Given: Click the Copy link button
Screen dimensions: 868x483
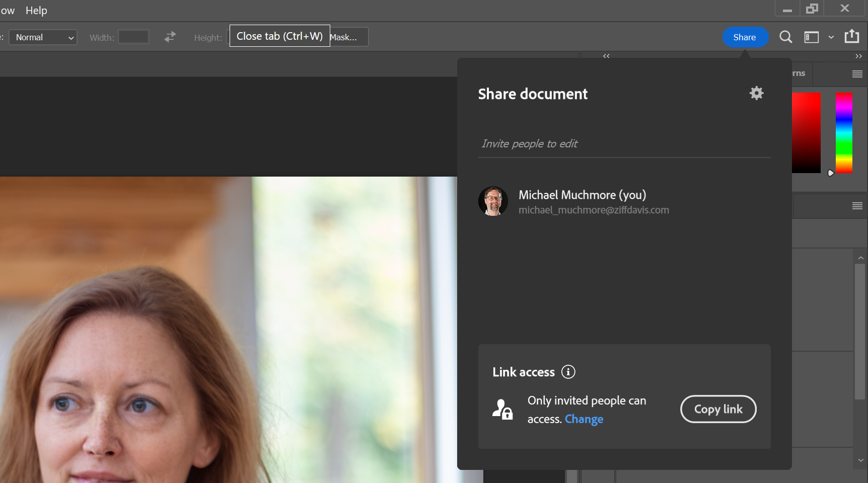Looking at the screenshot, I should [x=718, y=409].
